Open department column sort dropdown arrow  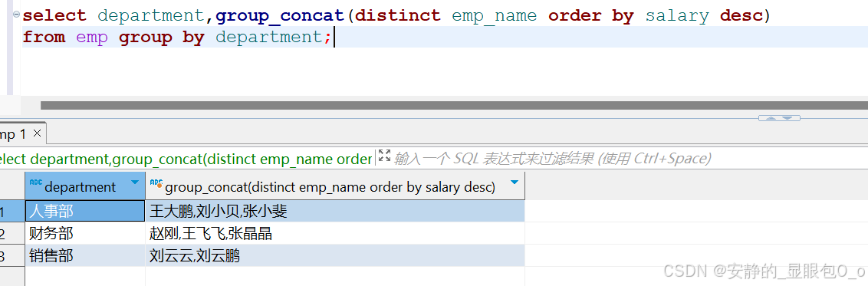(134, 182)
